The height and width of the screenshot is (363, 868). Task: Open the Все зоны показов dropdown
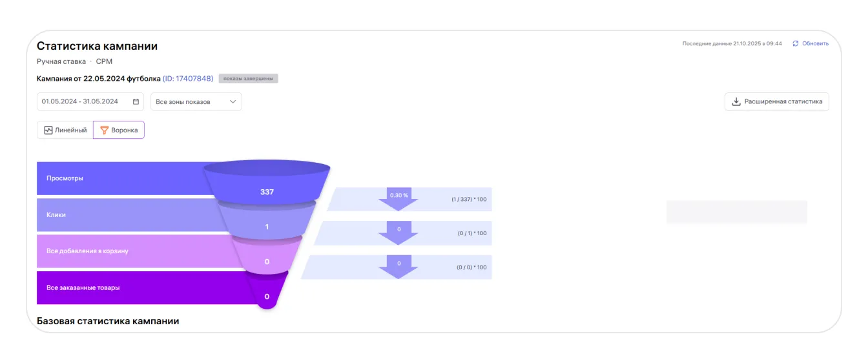click(196, 101)
